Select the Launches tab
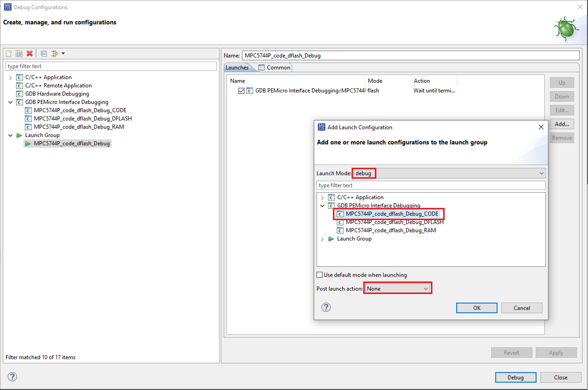The image size is (588, 390). click(x=237, y=67)
